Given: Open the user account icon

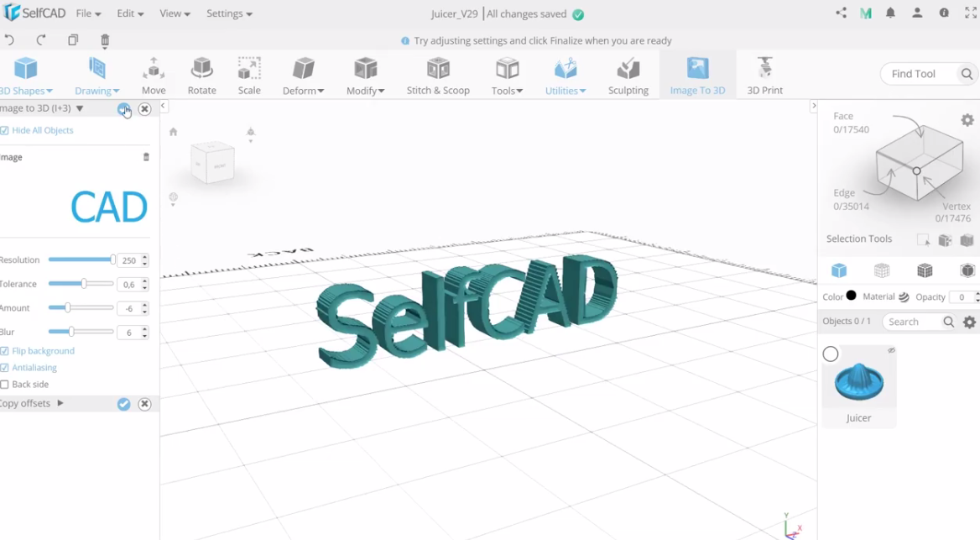Looking at the screenshot, I should (x=917, y=13).
